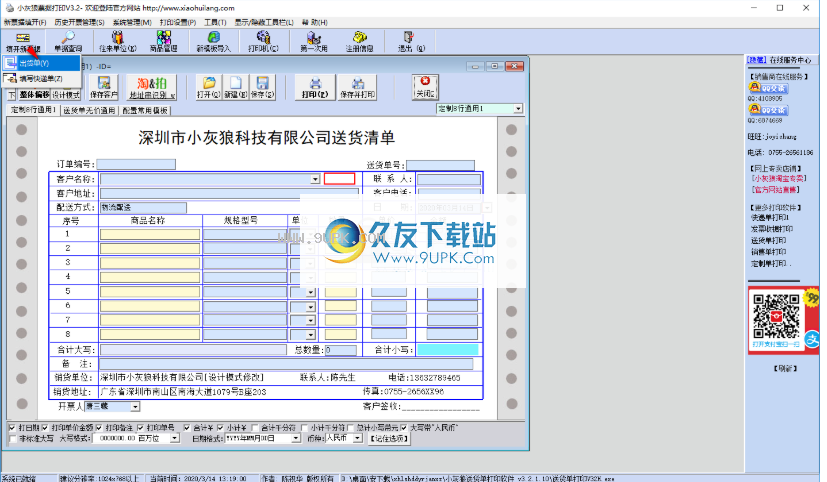Viewport: 827px width, 482px height.
Task: Click the Alipay QR code image
Action: [776, 317]
